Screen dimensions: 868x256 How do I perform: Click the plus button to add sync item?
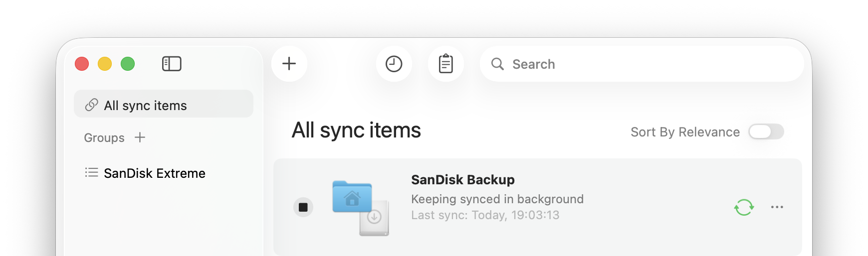pyautogui.click(x=289, y=64)
